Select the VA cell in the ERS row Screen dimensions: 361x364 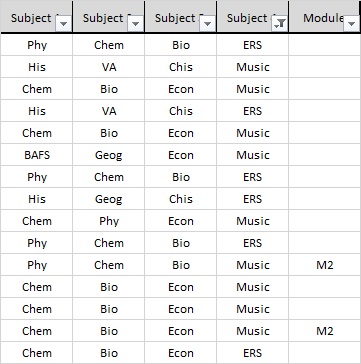(109, 111)
